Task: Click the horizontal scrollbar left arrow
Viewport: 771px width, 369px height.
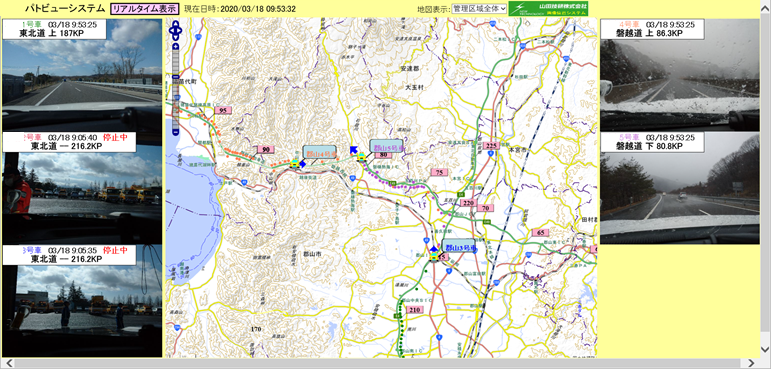Action: click(x=8, y=364)
